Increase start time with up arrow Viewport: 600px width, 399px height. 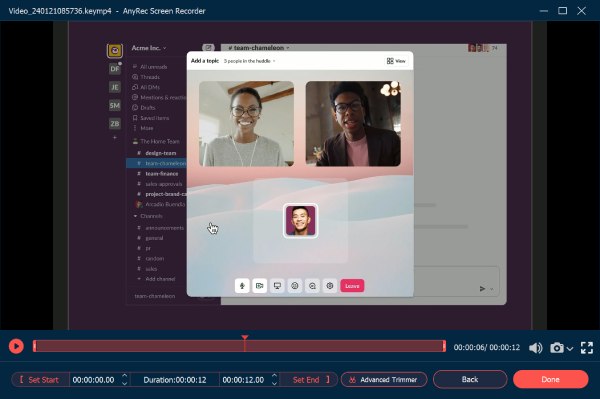coord(124,376)
